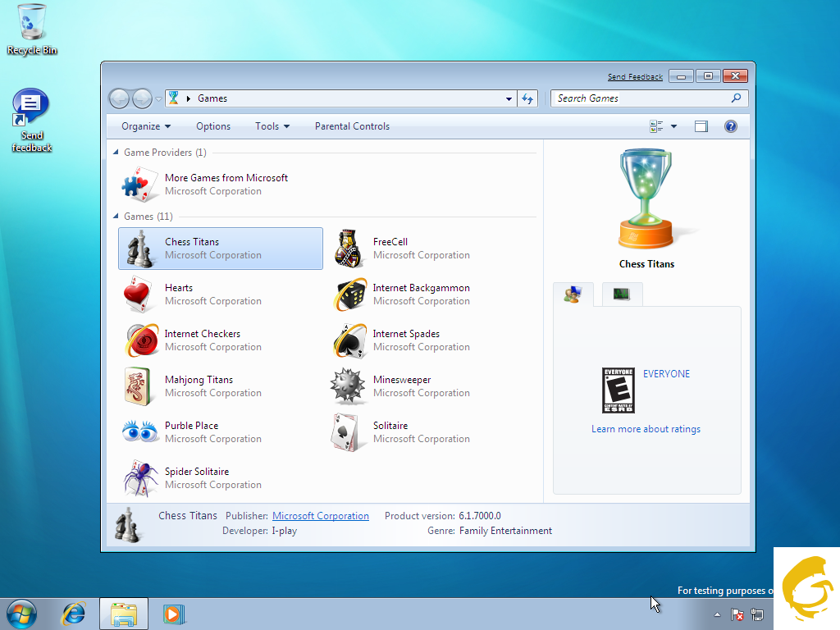
Task: Click the Send Feedback link in the title bar
Action: [x=636, y=76]
